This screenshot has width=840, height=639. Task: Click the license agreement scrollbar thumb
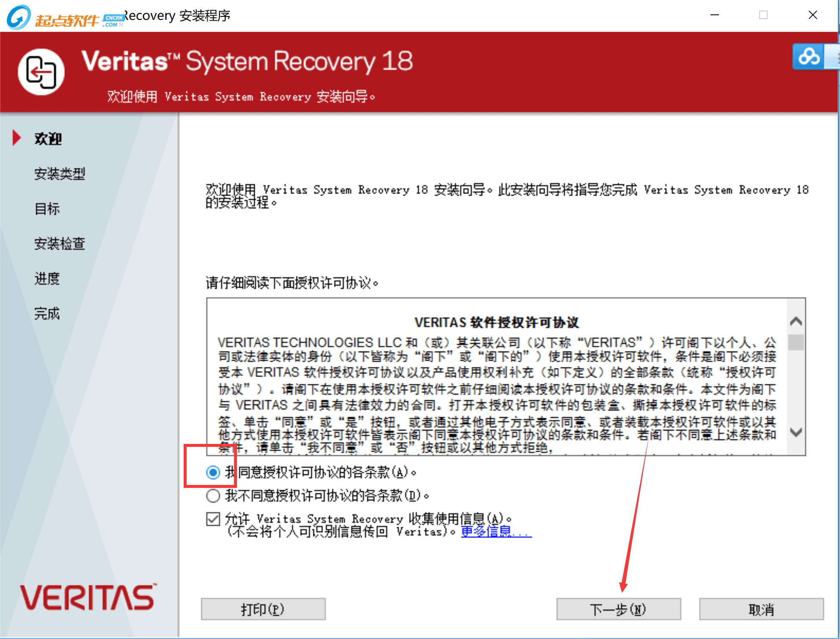pos(796,342)
